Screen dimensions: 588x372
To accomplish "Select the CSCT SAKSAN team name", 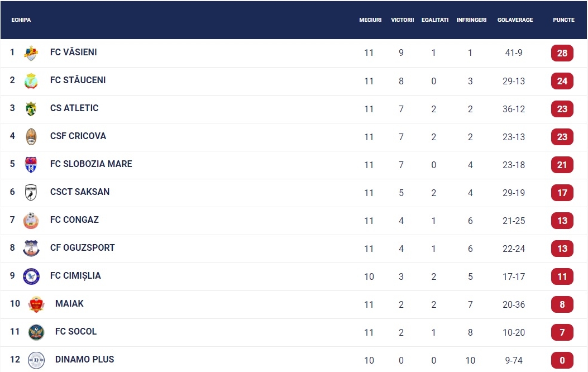I will (80, 192).
